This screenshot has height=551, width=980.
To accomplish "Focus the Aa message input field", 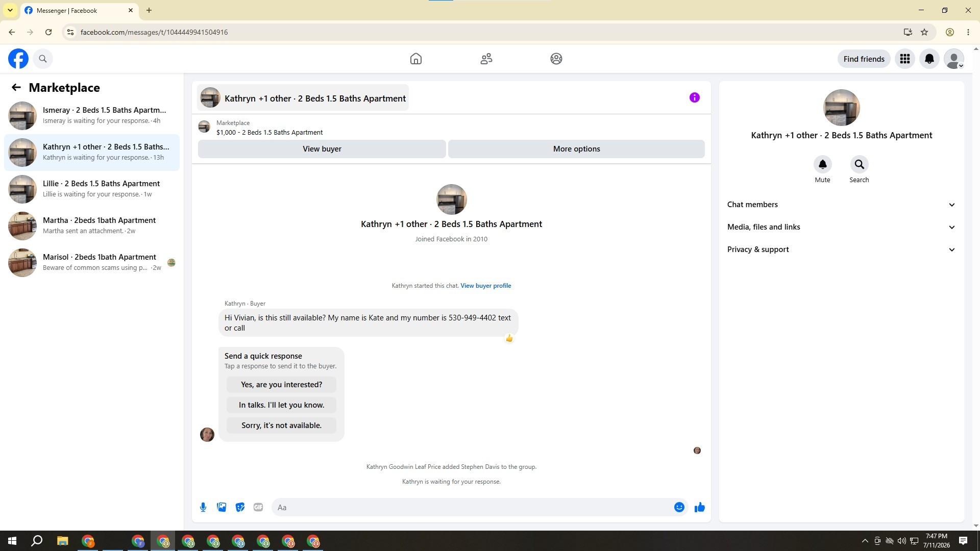I will pos(474,507).
